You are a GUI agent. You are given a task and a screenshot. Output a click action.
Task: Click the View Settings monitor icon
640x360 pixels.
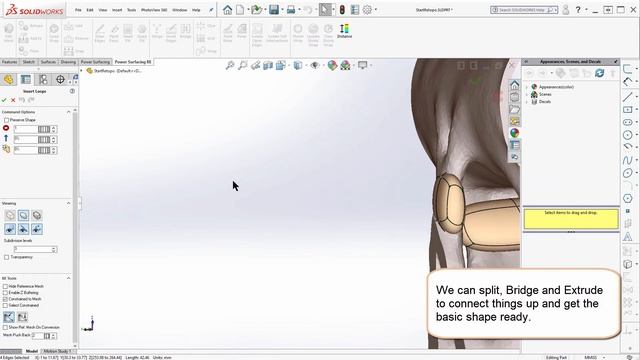(362, 65)
